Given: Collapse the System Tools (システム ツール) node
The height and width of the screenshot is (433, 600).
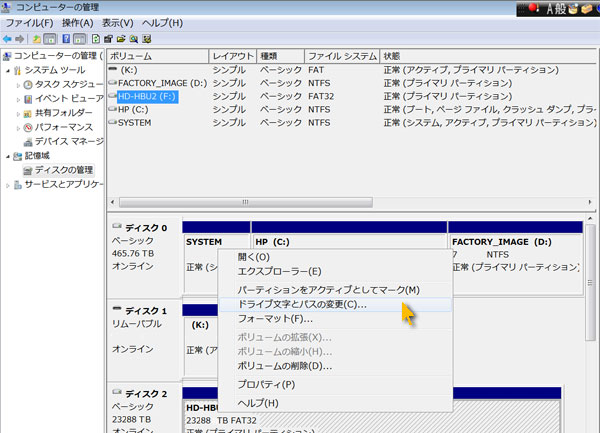Looking at the screenshot, I should pos(8,70).
